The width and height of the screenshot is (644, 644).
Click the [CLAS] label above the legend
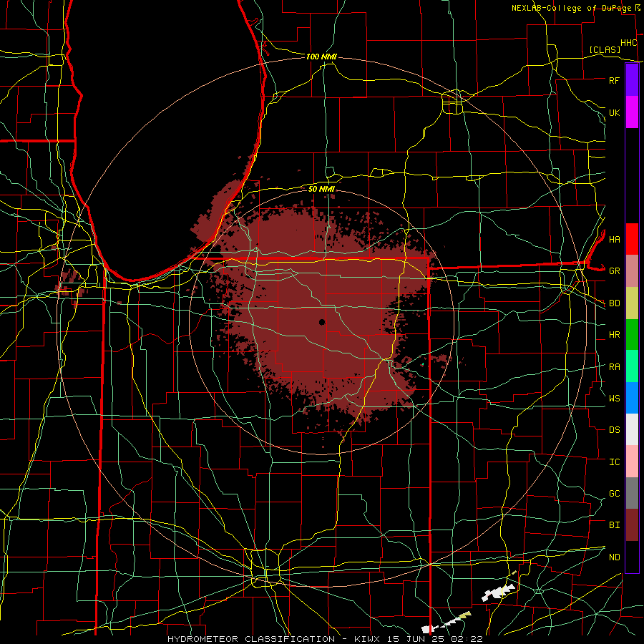(x=605, y=49)
